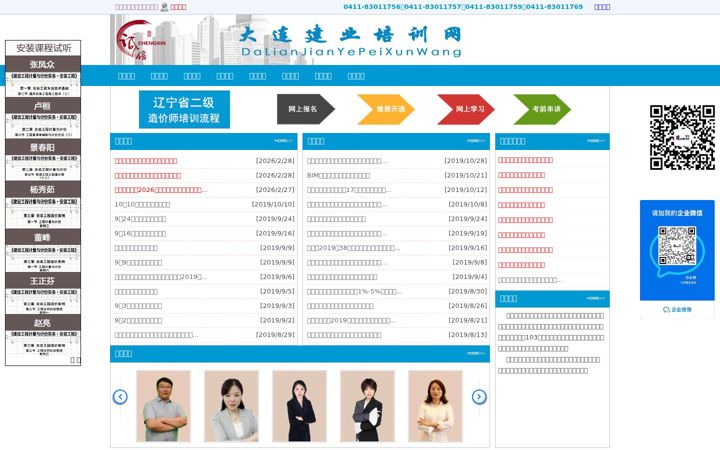Click the red login link beside avatar icon
Viewport: 720px width, 450px height.
tap(178, 7)
